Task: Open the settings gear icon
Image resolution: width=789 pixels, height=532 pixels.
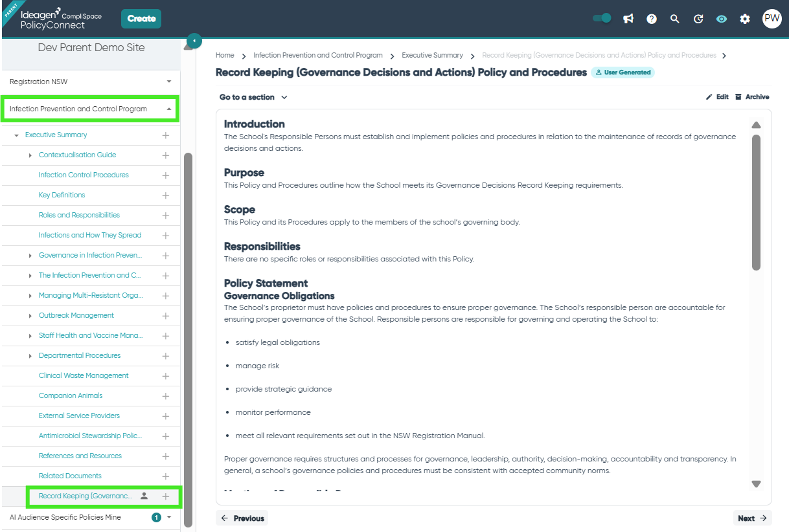Action: tap(744, 19)
